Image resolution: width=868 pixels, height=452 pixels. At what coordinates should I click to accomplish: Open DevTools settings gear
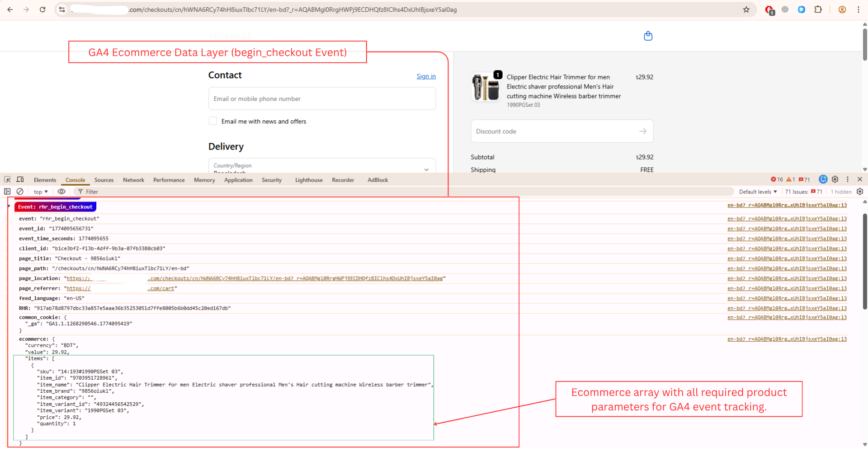click(835, 179)
